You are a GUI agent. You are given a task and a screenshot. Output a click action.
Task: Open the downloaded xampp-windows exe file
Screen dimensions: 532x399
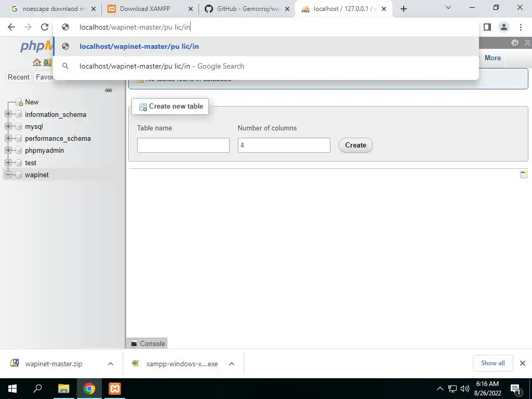182,364
